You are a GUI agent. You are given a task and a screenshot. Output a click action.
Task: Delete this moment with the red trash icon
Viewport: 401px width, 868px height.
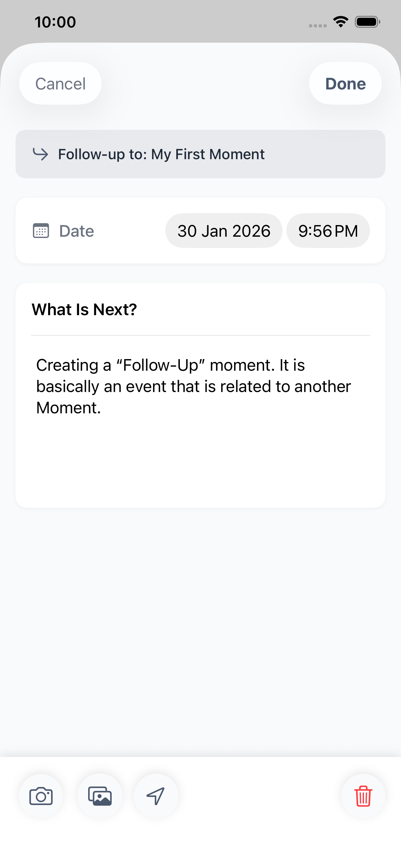(363, 796)
